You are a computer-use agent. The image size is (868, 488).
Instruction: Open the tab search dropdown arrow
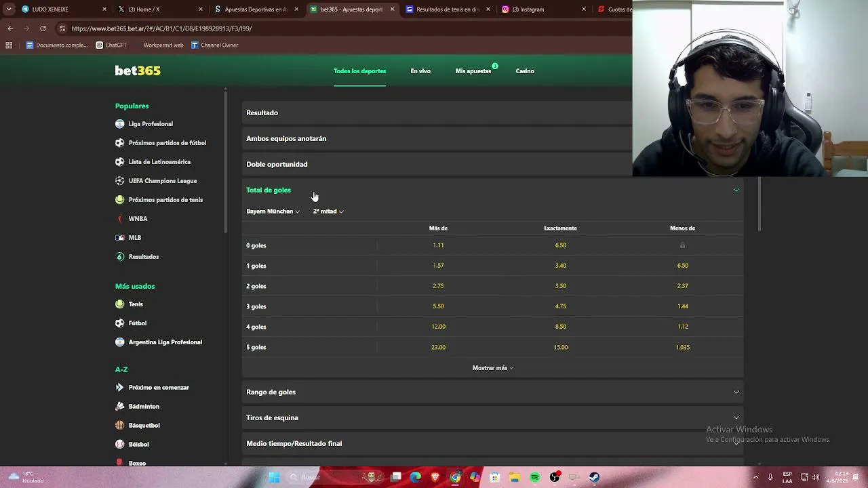point(9,9)
